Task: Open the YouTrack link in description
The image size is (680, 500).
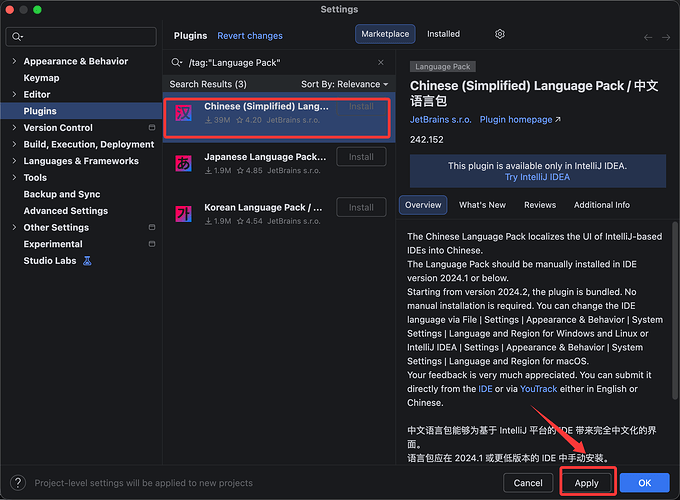Action: coord(538,389)
